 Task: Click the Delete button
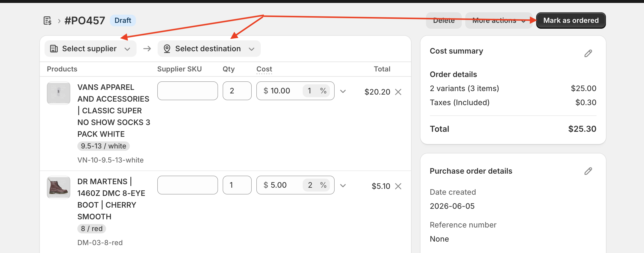444,20
